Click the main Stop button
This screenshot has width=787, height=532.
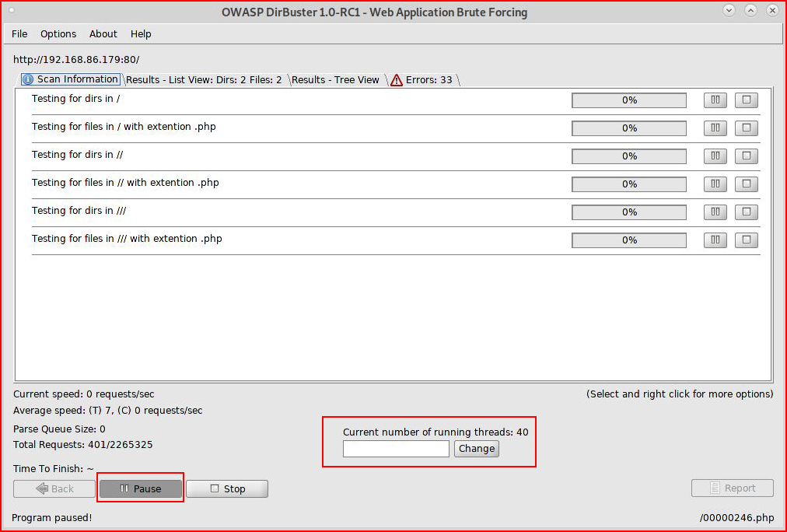pos(227,489)
